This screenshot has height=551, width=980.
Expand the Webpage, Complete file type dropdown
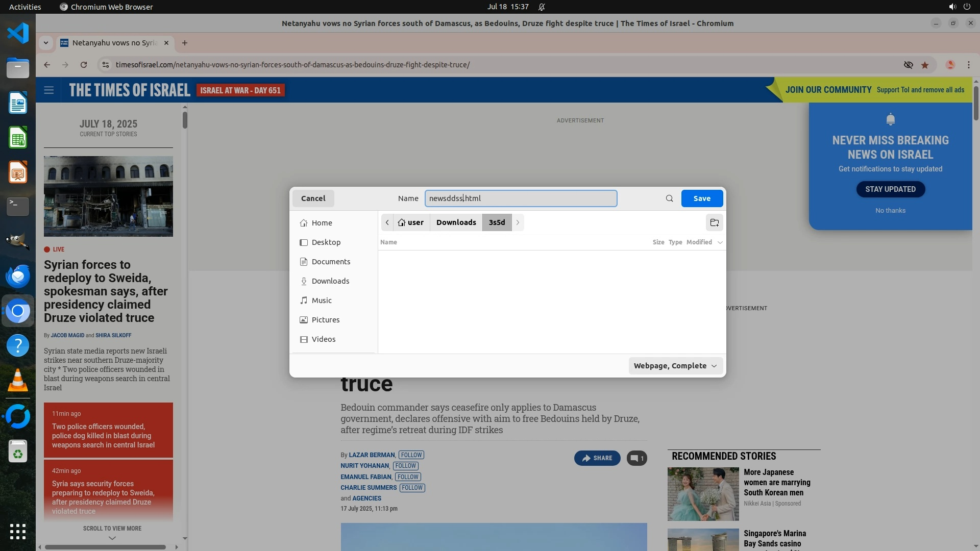click(x=675, y=366)
